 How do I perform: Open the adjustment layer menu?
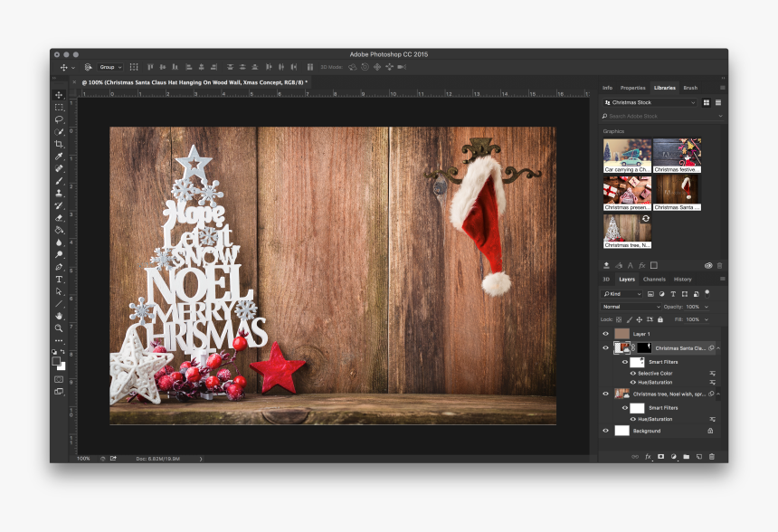[673, 457]
